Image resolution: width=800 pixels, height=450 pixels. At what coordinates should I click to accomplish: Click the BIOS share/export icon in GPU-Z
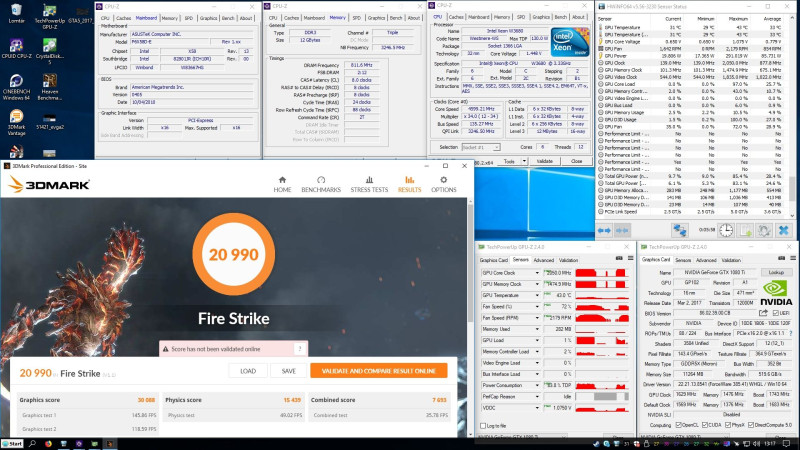pyautogui.click(x=763, y=313)
